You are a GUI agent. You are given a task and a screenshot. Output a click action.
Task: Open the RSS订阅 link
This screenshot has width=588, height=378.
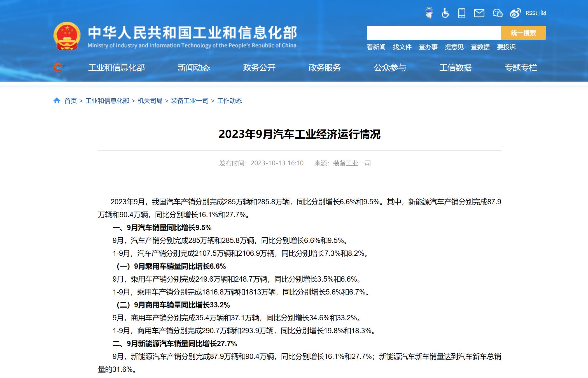pyautogui.click(x=536, y=13)
